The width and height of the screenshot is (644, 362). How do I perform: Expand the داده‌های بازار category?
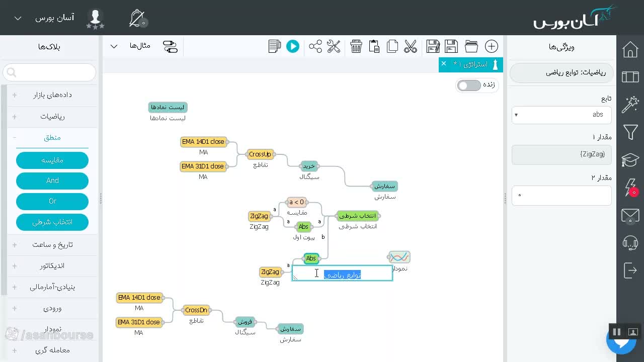point(52,95)
